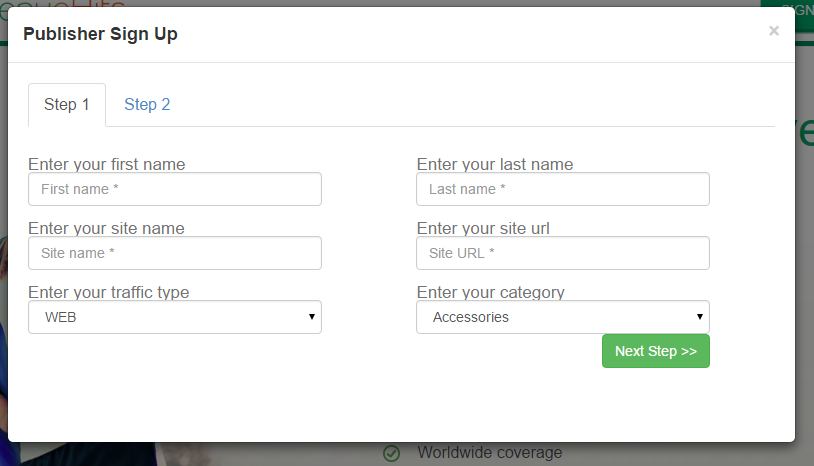Expand the Accessories category dropdown
The height and width of the screenshot is (466, 814).
coord(563,317)
